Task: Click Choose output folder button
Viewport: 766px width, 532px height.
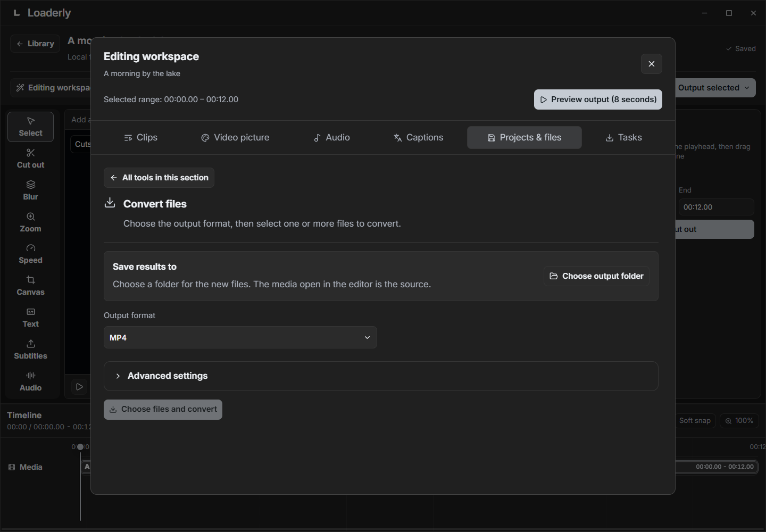Action: (x=596, y=276)
